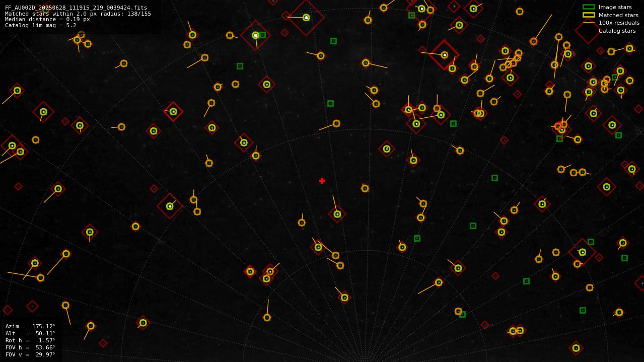Click the 'FOV v = 29.97°' readout
The width and height of the screenshot is (644, 362).
click(x=30, y=354)
